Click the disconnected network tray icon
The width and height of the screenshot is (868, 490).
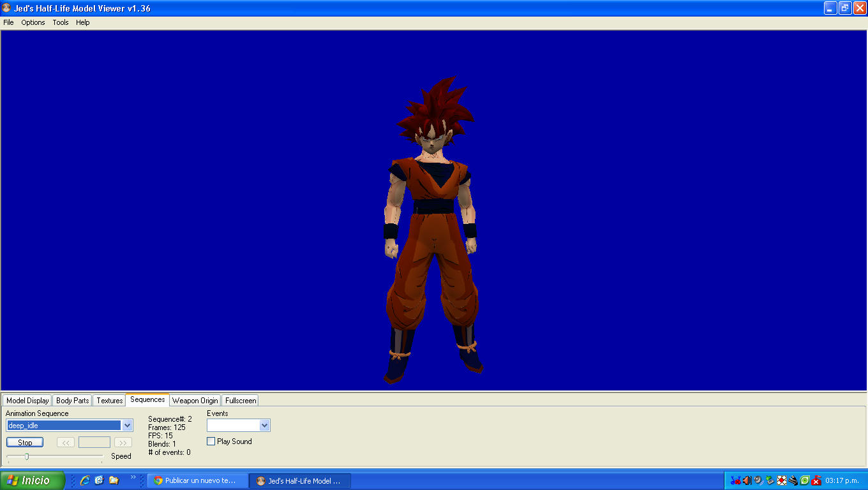(x=735, y=480)
